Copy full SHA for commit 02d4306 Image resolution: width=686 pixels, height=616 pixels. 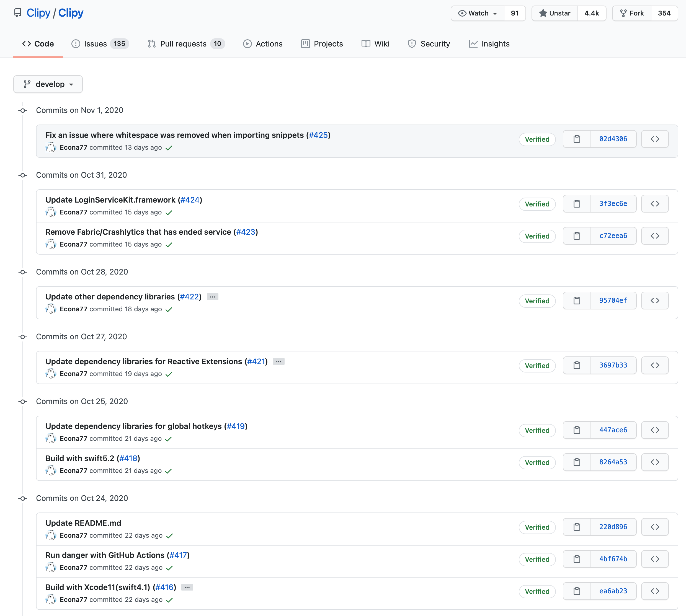(x=577, y=139)
